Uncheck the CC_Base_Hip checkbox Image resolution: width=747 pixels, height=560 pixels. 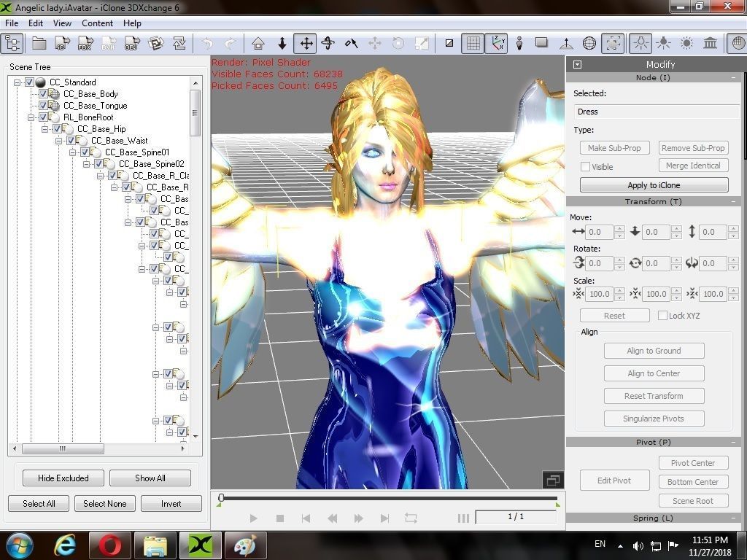click(57, 128)
